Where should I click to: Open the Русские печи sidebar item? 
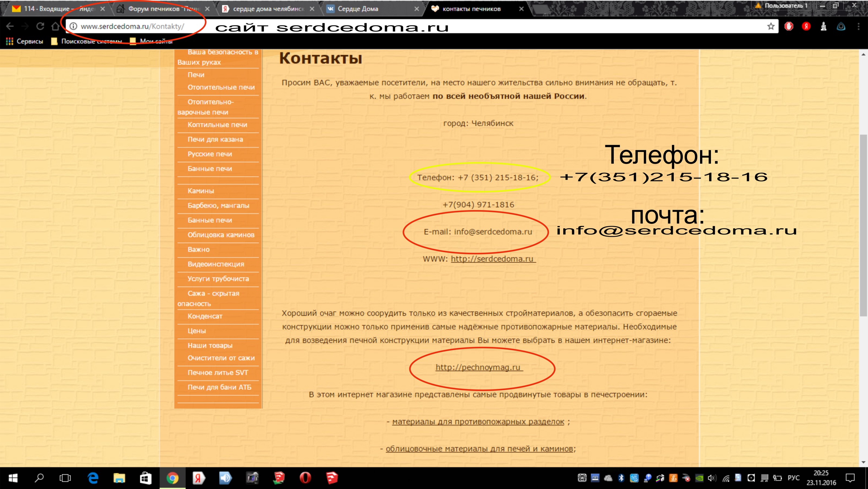tap(209, 154)
